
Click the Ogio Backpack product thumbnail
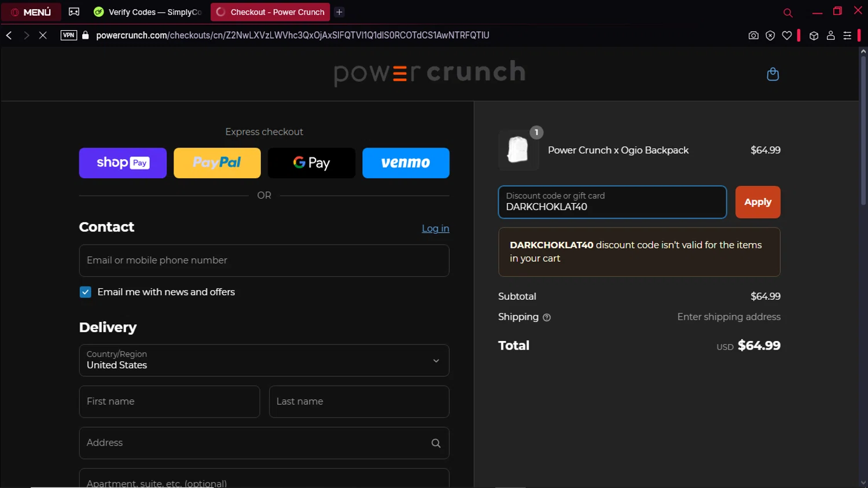(x=518, y=150)
